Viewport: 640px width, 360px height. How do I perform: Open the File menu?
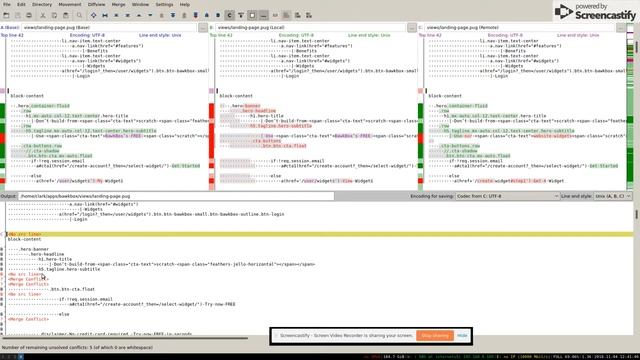[x=7, y=4]
